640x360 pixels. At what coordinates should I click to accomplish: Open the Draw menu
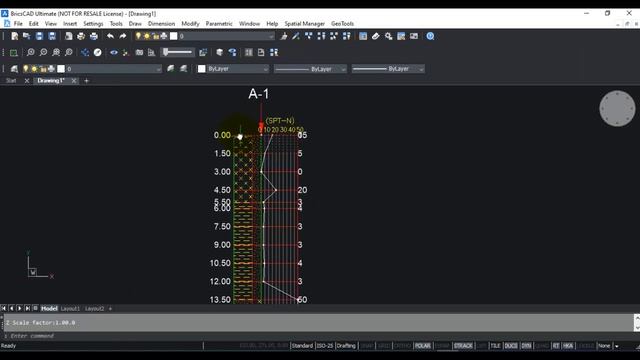point(135,24)
